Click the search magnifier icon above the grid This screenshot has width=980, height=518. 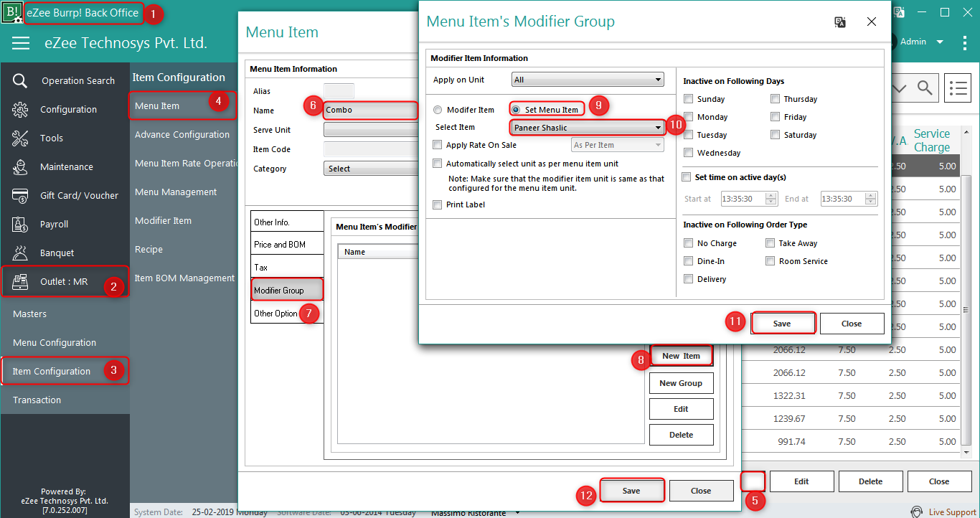coord(925,88)
